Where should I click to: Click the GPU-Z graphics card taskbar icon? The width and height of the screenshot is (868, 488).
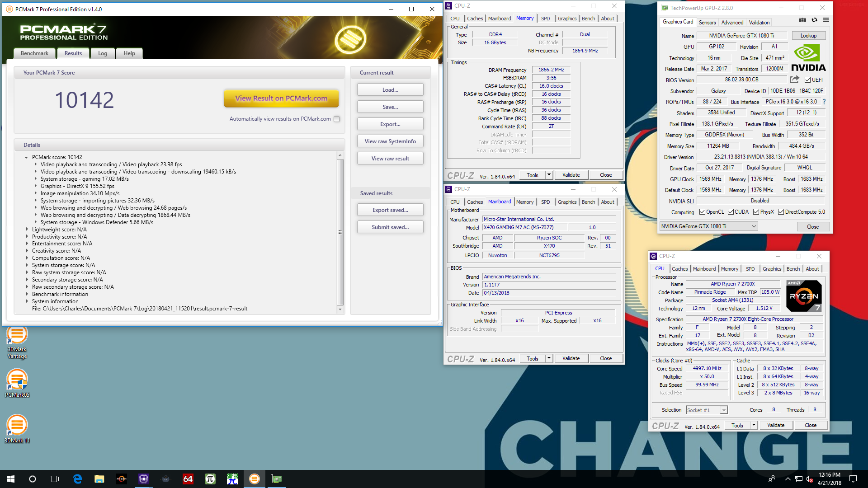pos(277,479)
